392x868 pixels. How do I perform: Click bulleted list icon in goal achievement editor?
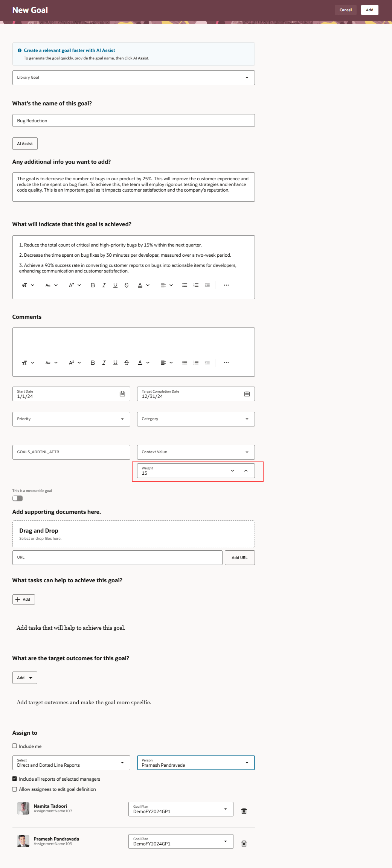[185, 285]
